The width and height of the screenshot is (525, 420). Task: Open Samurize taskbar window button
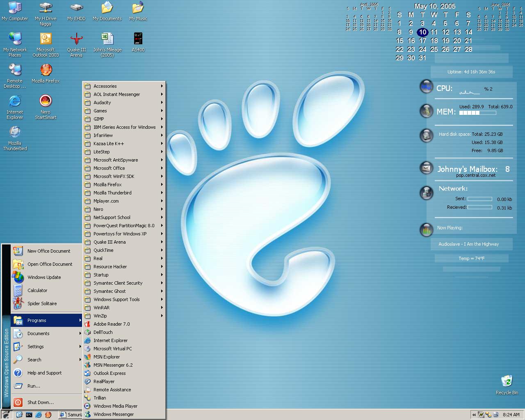pos(70,415)
